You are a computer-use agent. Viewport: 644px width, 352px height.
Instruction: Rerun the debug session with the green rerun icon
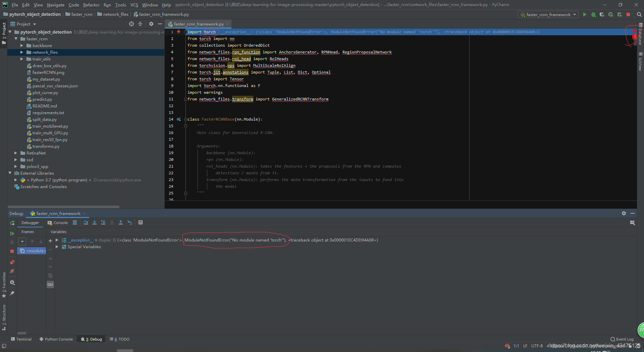point(12,223)
